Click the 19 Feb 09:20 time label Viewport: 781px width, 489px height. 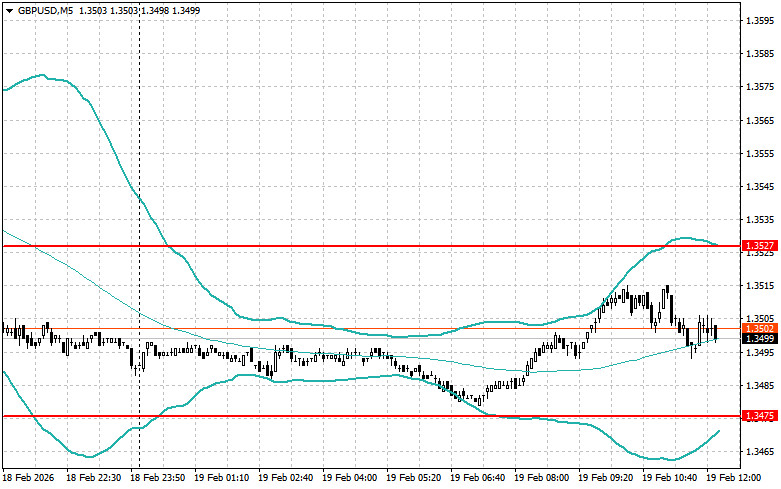606,478
